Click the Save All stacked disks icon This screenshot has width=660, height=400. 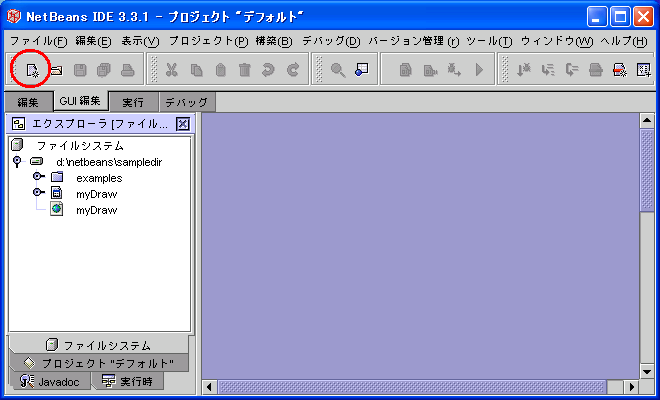(104, 70)
